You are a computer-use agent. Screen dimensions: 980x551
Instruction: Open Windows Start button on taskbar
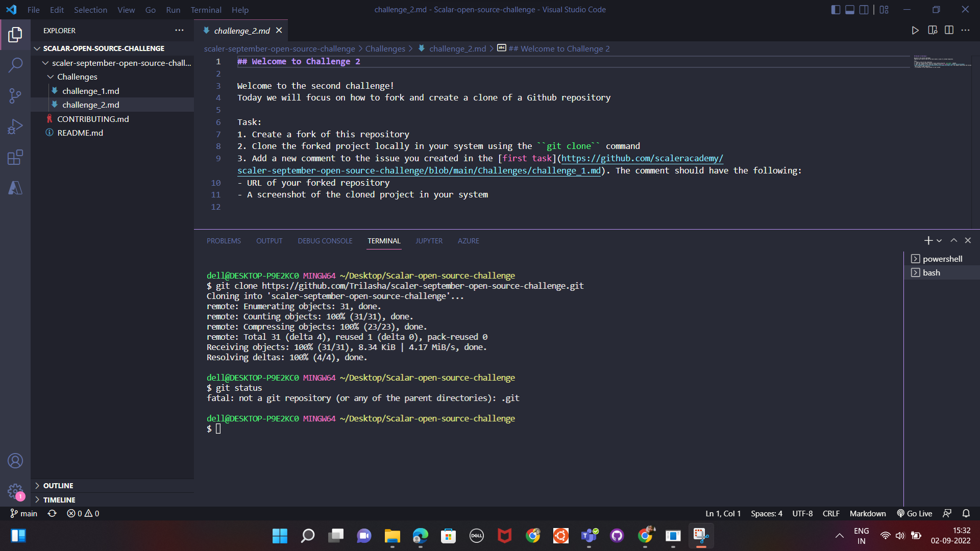point(280,536)
